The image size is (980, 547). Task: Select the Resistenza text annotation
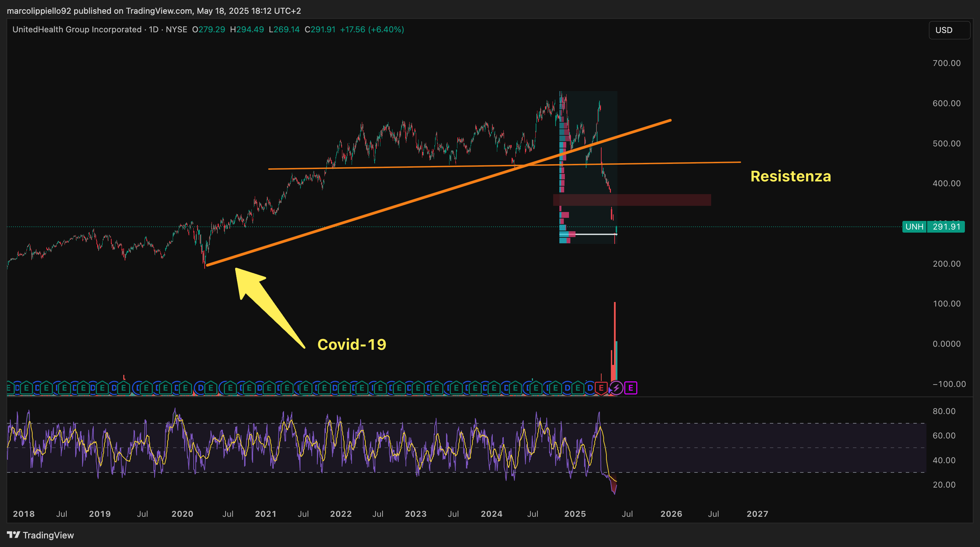790,176
